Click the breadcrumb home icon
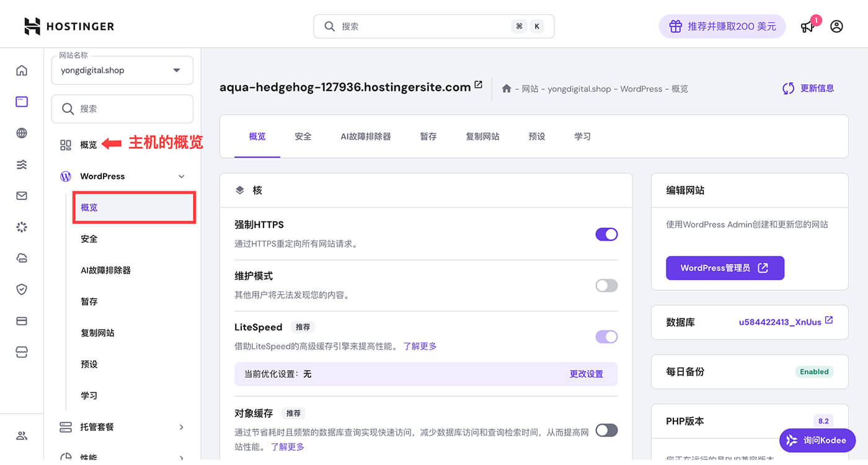 coord(507,89)
